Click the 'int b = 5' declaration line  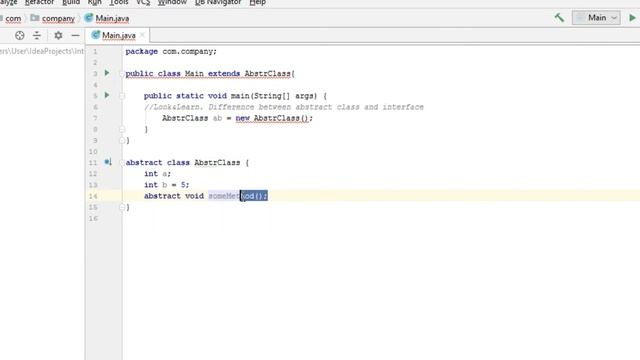pos(167,185)
